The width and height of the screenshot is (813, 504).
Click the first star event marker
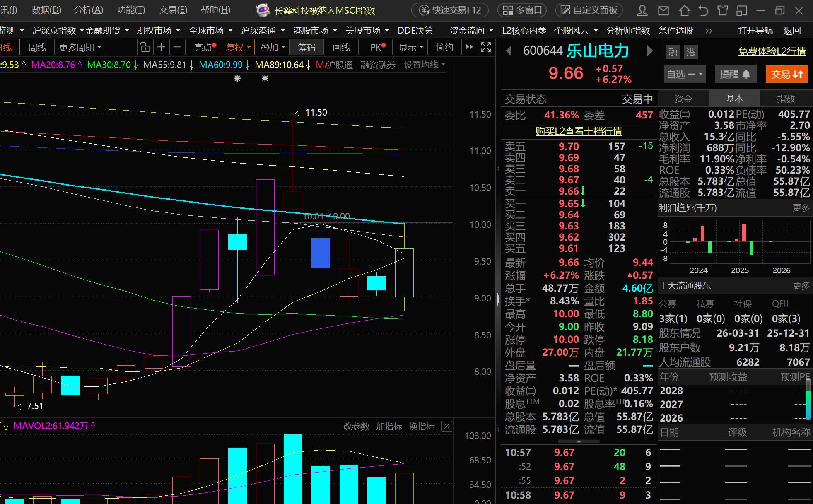[237, 78]
